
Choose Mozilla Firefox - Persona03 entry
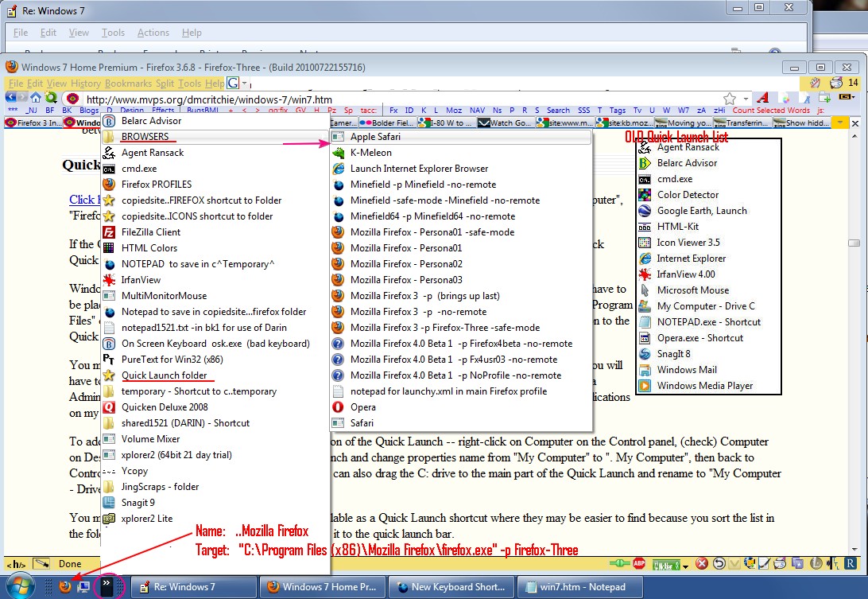tap(461, 280)
